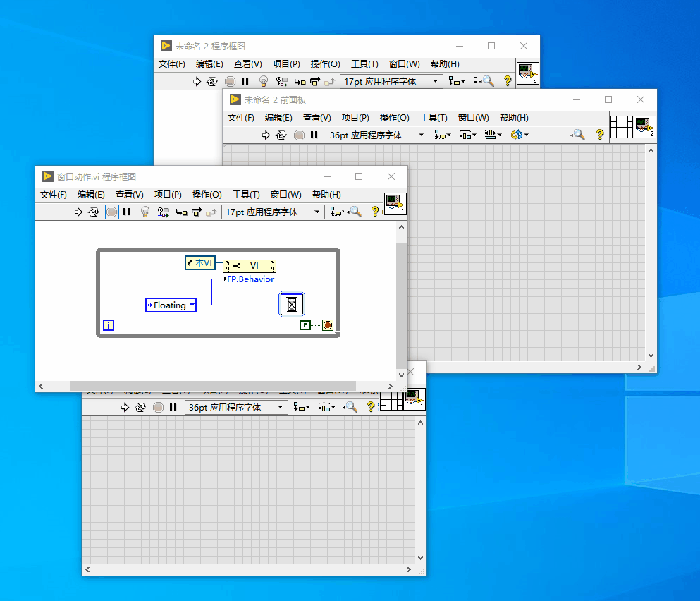Screen dimensions: 700x601
Task: Open 项目(P) menu in 窗口动作.vi diagram
Action: [168, 195]
